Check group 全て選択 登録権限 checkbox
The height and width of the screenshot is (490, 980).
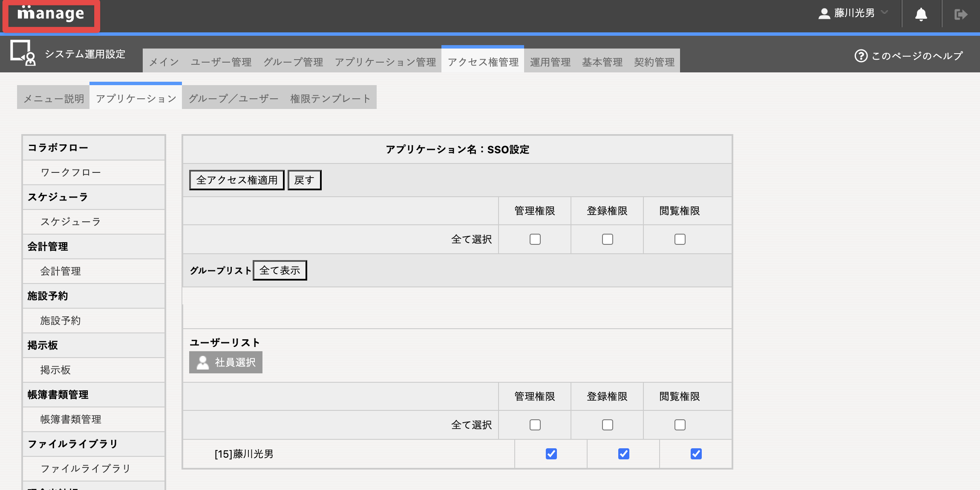tap(608, 239)
